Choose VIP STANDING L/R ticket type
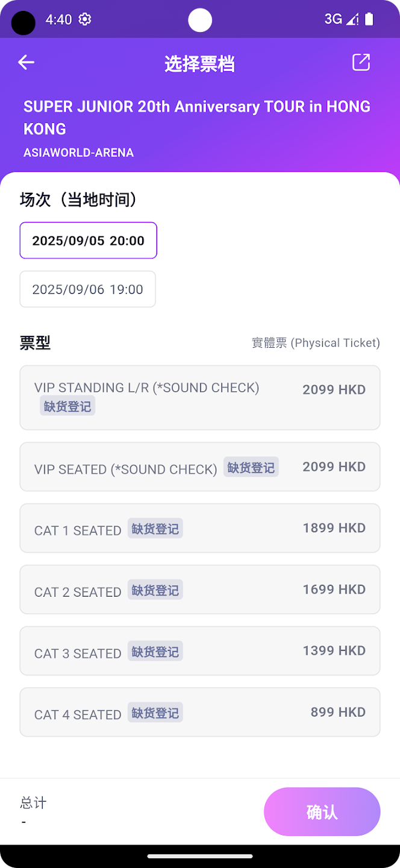This screenshot has height=868, width=400. pyautogui.click(x=200, y=397)
